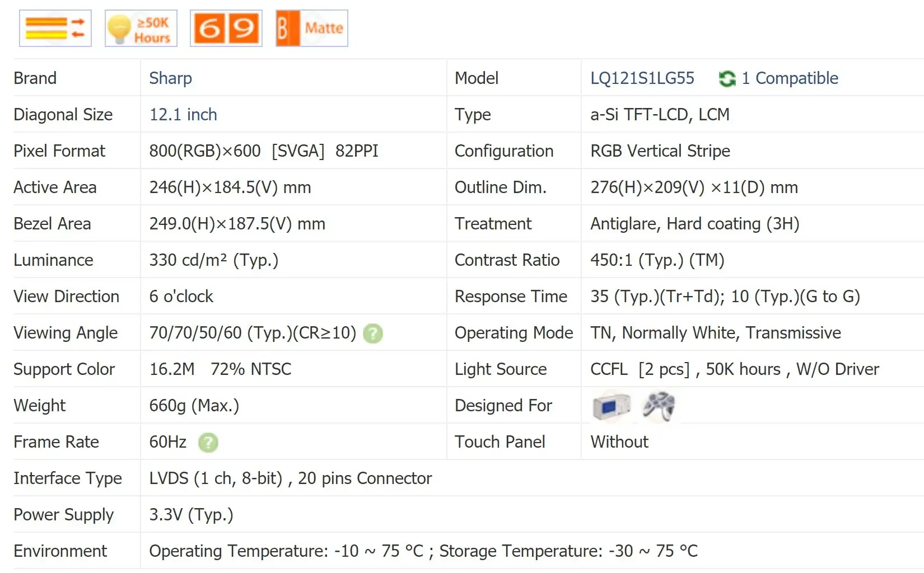Click the orange 69 badge icon
924x573 pixels.
pyautogui.click(x=226, y=29)
